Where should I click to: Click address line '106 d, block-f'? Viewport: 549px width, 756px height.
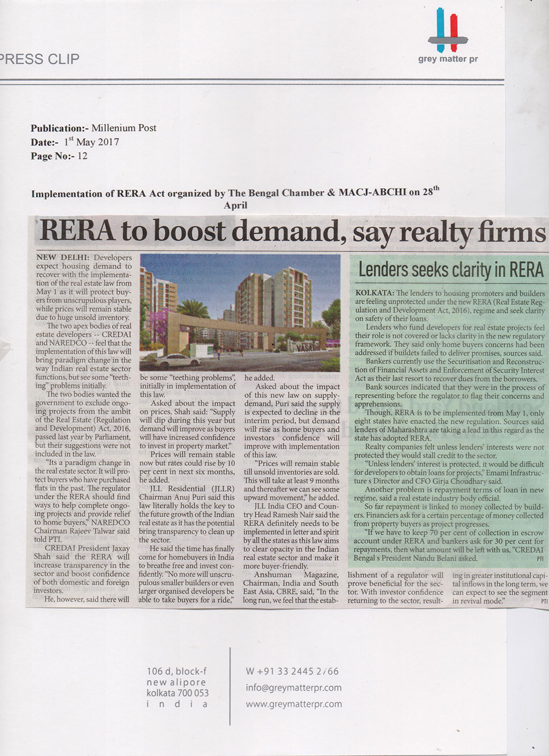click(176, 671)
